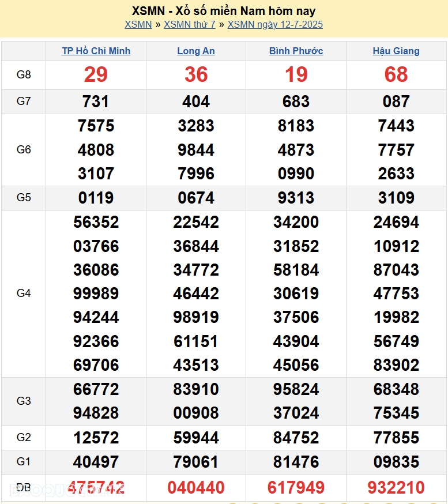Screen dimensions: 448x504
Task: Select the red G8 number 36
Action: click(196, 74)
